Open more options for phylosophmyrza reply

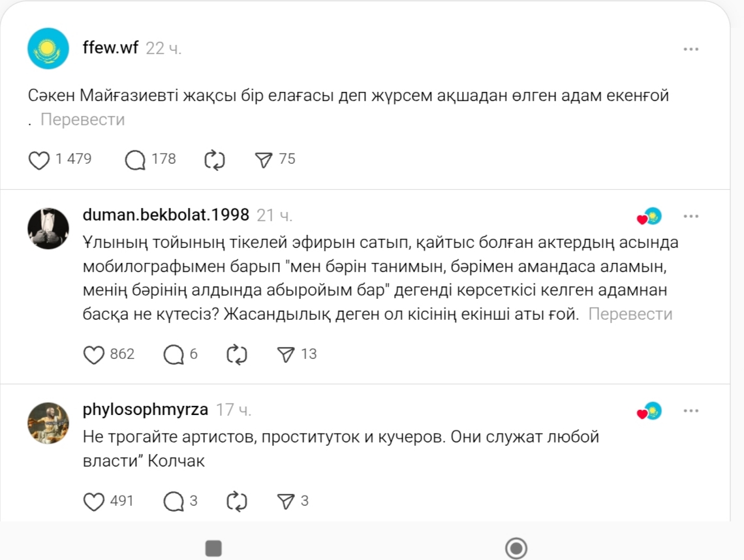pos(690,411)
